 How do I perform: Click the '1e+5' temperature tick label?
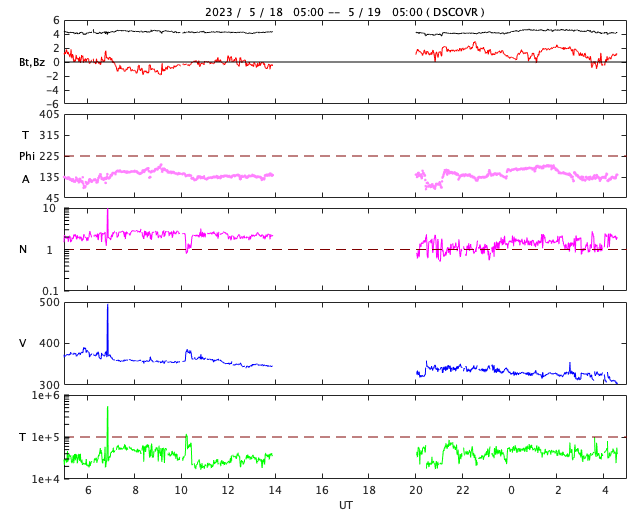46,437
